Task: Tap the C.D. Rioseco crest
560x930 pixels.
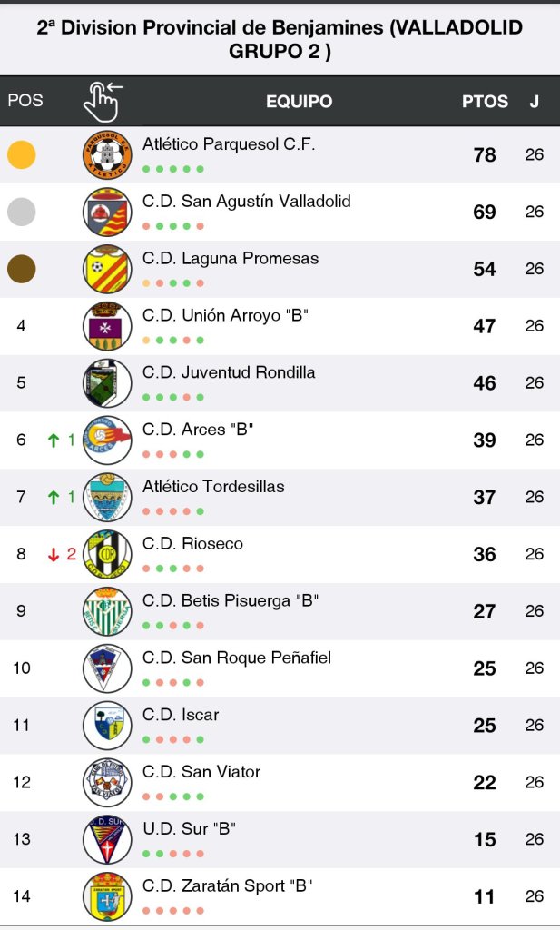Action: [107, 554]
